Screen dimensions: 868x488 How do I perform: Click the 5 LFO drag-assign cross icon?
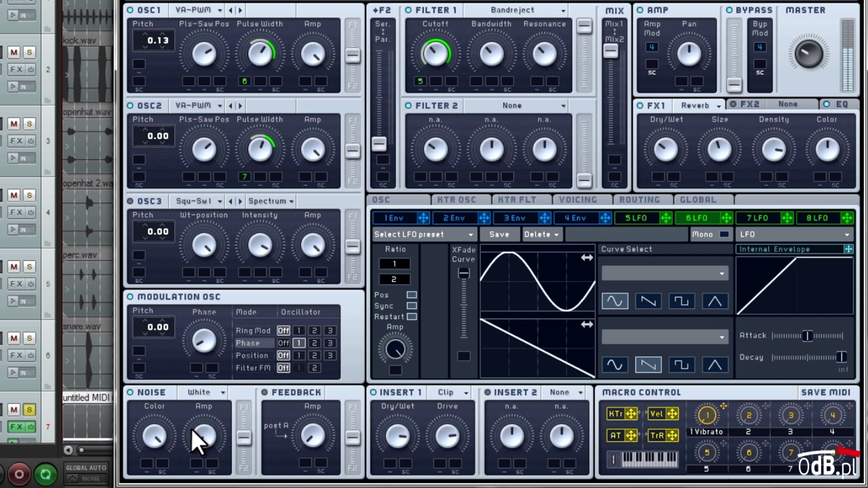pyautogui.click(x=666, y=218)
